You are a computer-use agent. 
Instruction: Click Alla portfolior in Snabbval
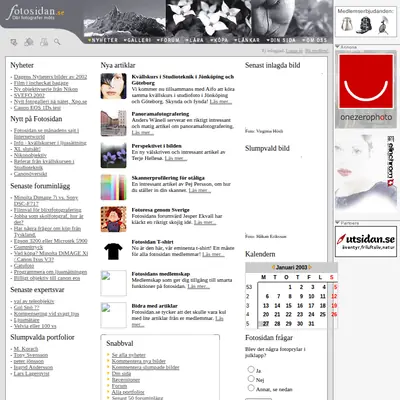click(128, 392)
